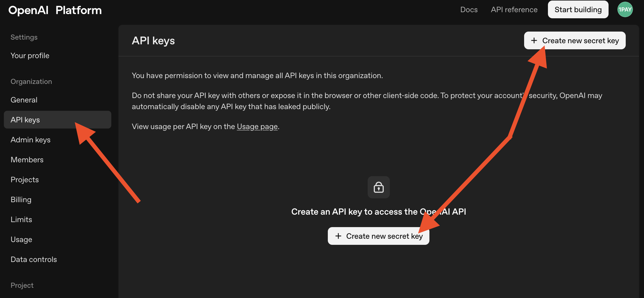Click the API keys page heading
The width and height of the screenshot is (644, 298).
(153, 41)
